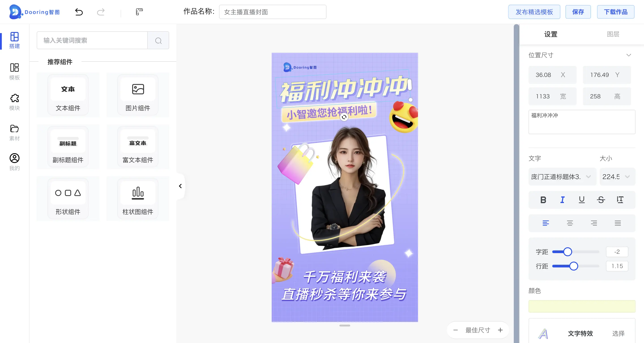The height and width of the screenshot is (343, 644).
Task: Toggle italic text formatting
Action: (562, 200)
